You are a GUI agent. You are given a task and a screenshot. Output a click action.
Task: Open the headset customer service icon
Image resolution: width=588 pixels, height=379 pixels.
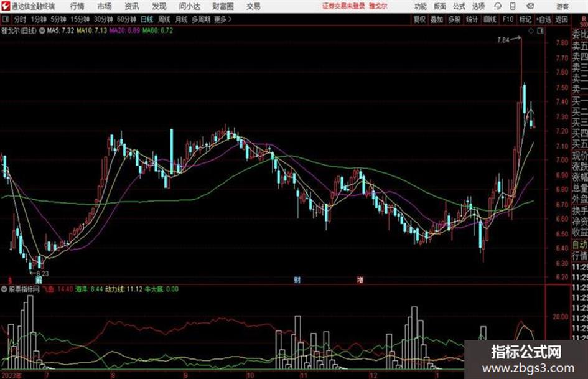pyautogui.click(x=498, y=6)
